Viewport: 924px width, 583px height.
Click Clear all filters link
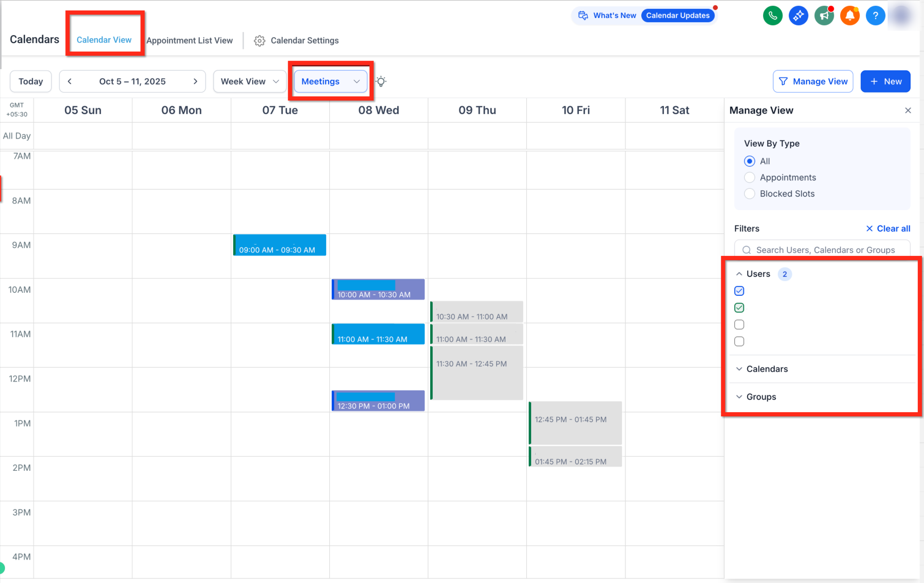pyautogui.click(x=888, y=229)
